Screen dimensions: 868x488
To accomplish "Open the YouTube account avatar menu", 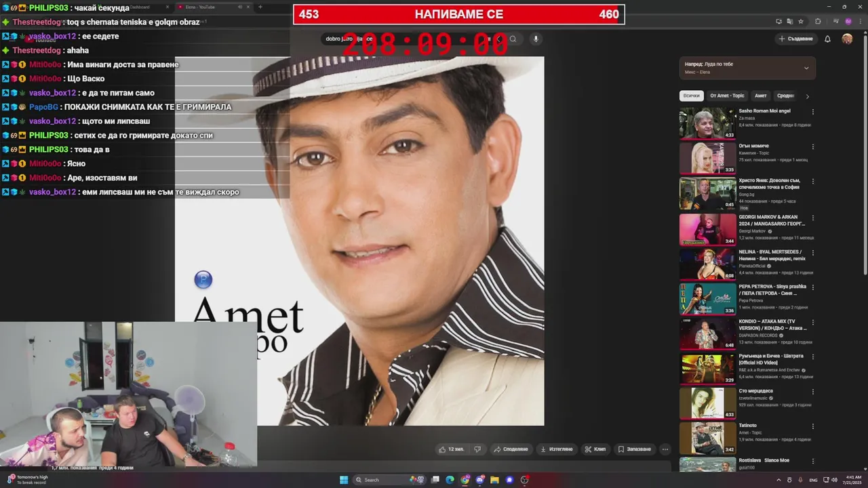I will [847, 39].
